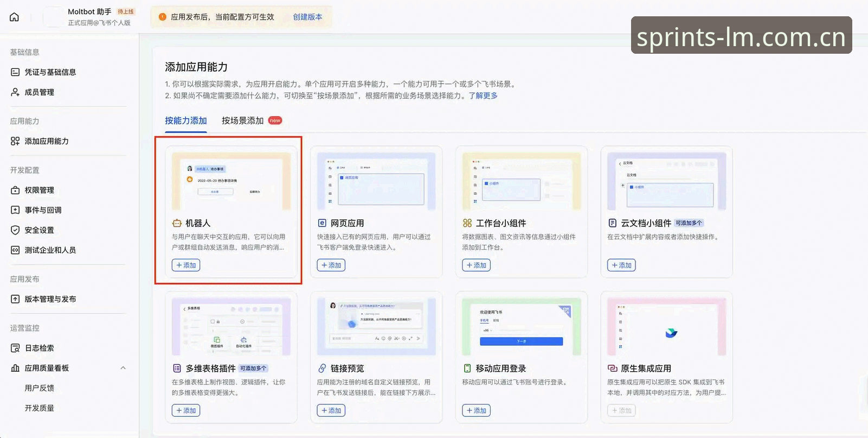Click the 创建版本 link
Viewport: 868px width, 438px height.
[x=307, y=17]
